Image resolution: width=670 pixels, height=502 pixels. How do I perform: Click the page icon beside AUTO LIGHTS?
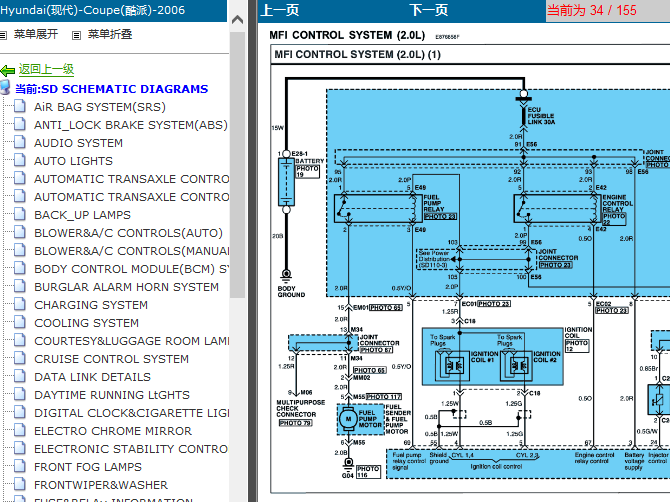(x=19, y=160)
